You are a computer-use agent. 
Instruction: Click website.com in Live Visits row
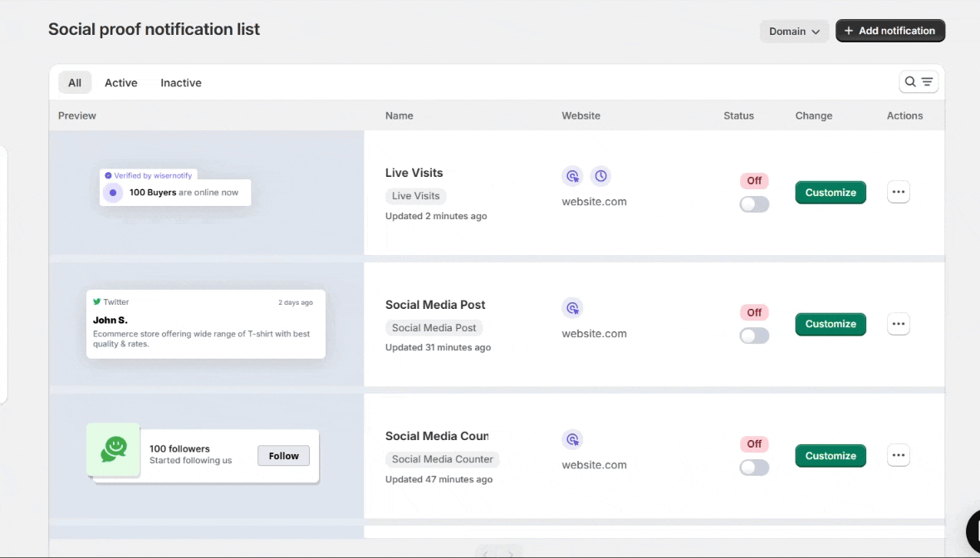tap(594, 202)
